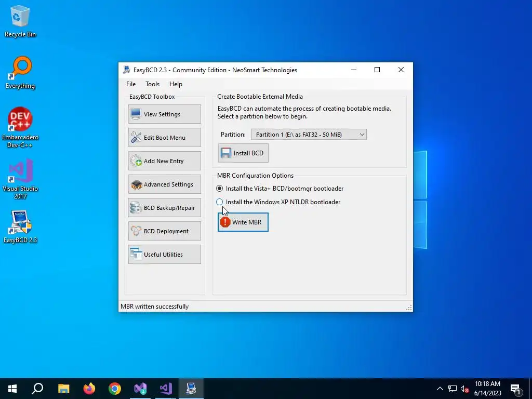Select Embarcadero Dev-C++ desktop shortcut

[20, 128]
